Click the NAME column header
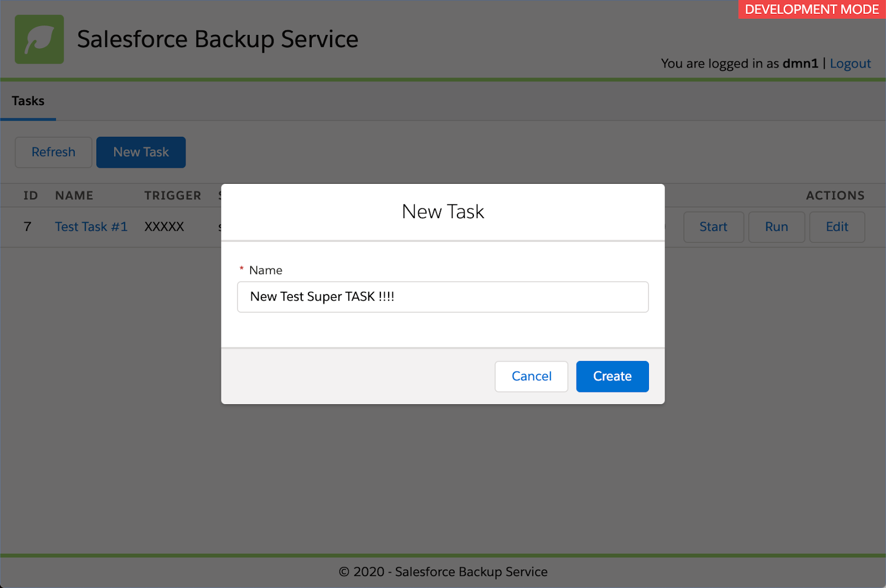 pos(74,195)
